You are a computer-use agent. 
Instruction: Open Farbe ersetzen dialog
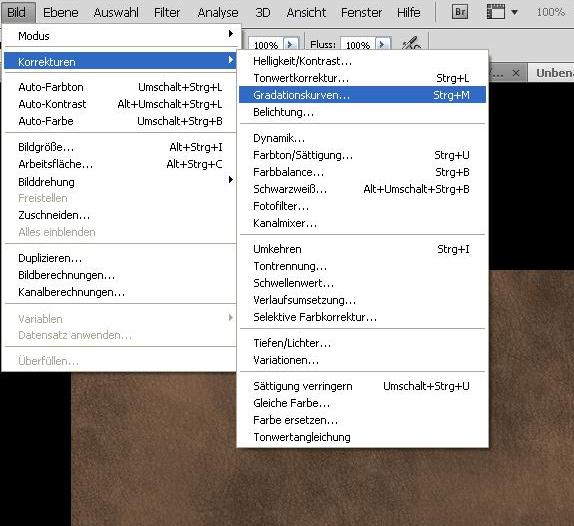click(x=362, y=420)
